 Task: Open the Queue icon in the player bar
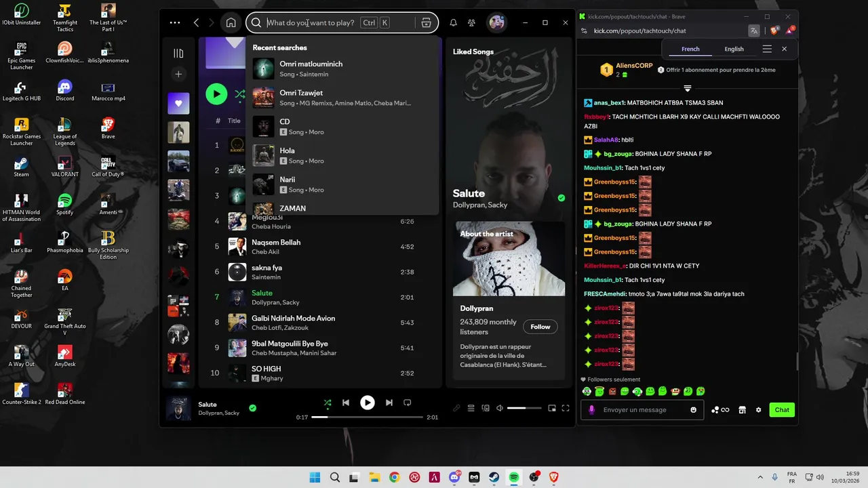coord(471,408)
